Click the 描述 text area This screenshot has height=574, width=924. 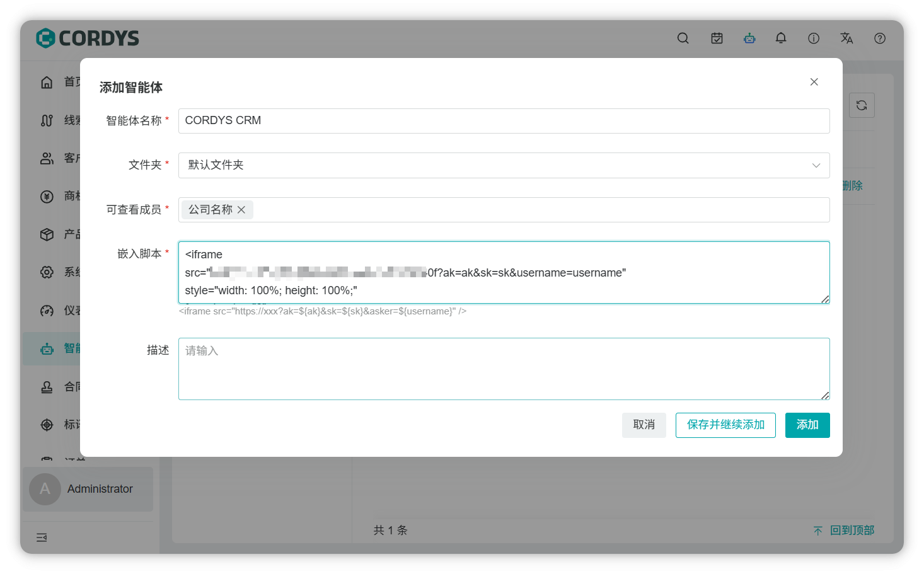click(x=504, y=369)
